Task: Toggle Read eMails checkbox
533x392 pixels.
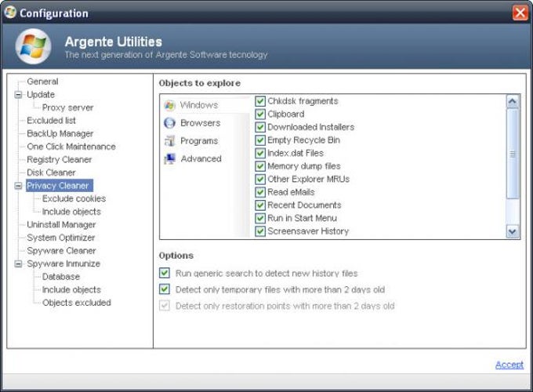Action: 260,192
